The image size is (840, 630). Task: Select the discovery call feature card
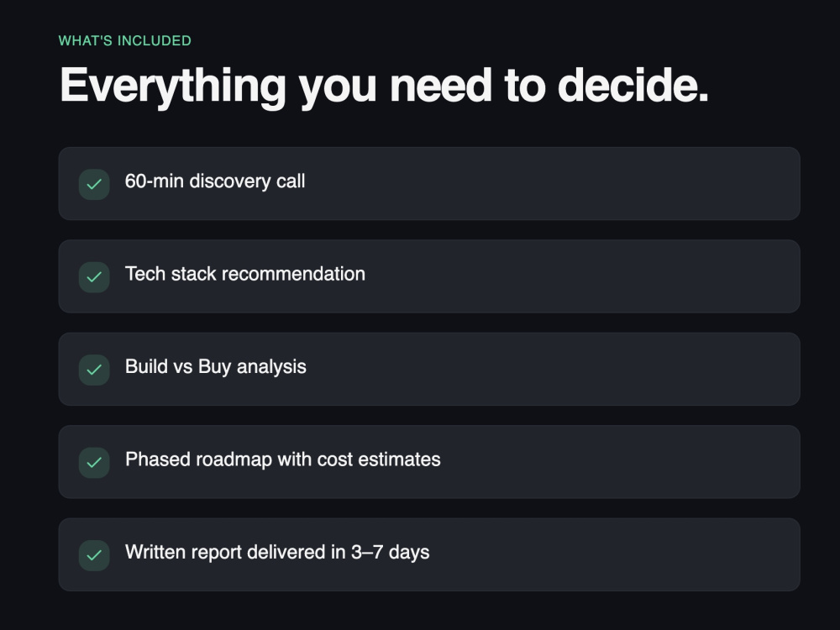[x=429, y=184]
